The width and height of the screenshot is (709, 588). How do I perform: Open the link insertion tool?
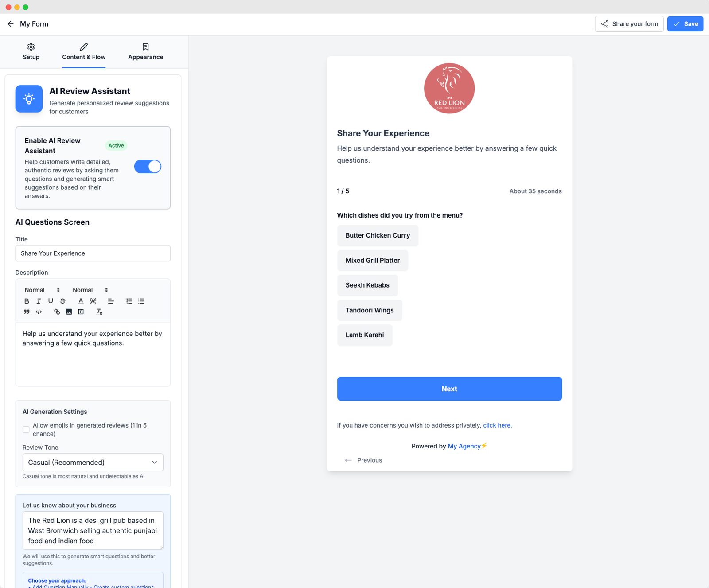[x=56, y=312]
